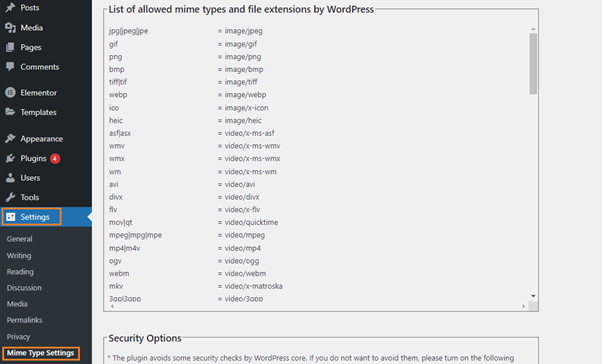This screenshot has height=364, width=602.
Task: Open the Appearance paintbrush icon
Action: pos(10,139)
